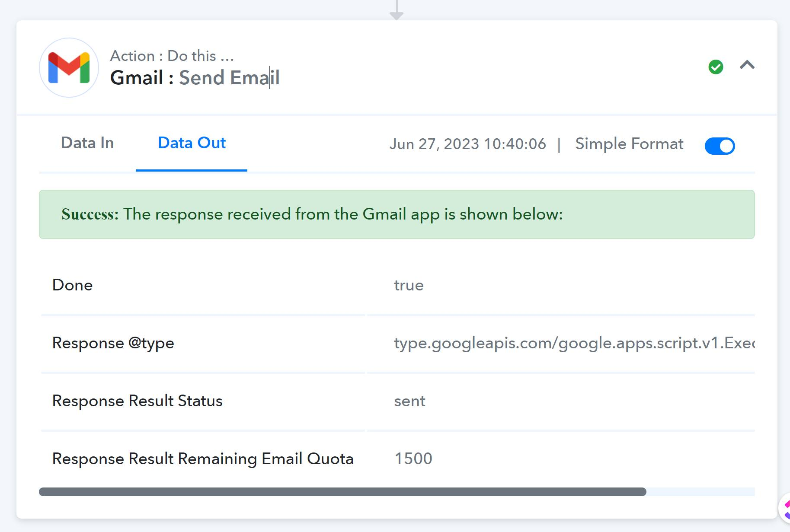Click the Response Result Status label

137,401
